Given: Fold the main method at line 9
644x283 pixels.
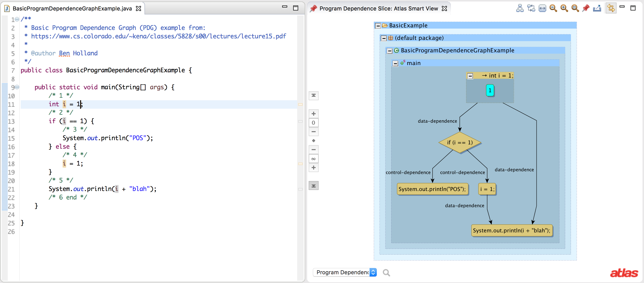Looking at the screenshot, I should tap(17, 87).
